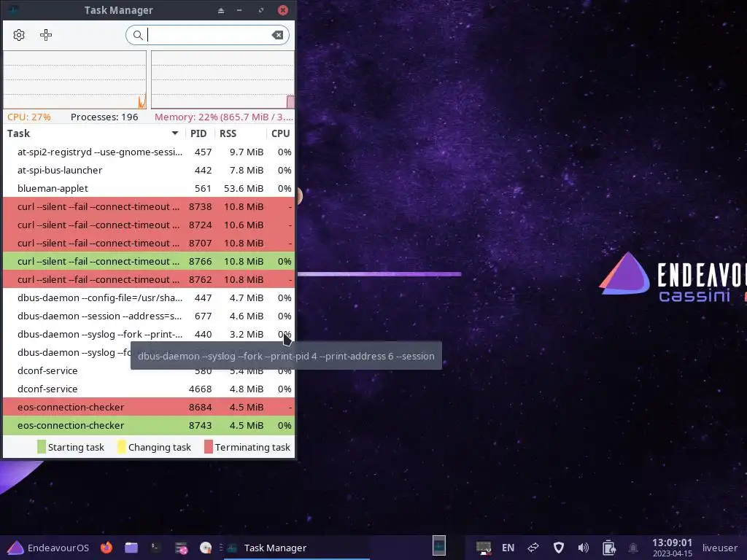The height and width of the screenshot is (560, 747).
Task: Select terminating eos-connection-checker PID 8684
Action: [149, 407]
